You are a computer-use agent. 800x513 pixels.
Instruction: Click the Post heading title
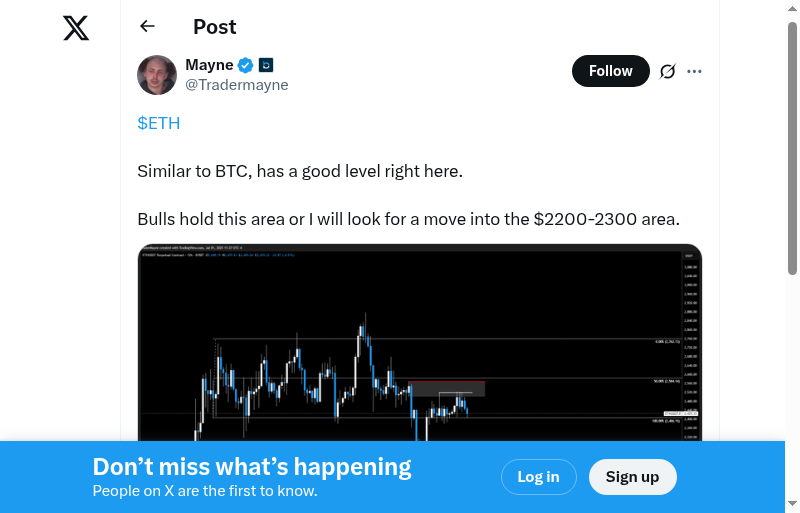[215, 27]
